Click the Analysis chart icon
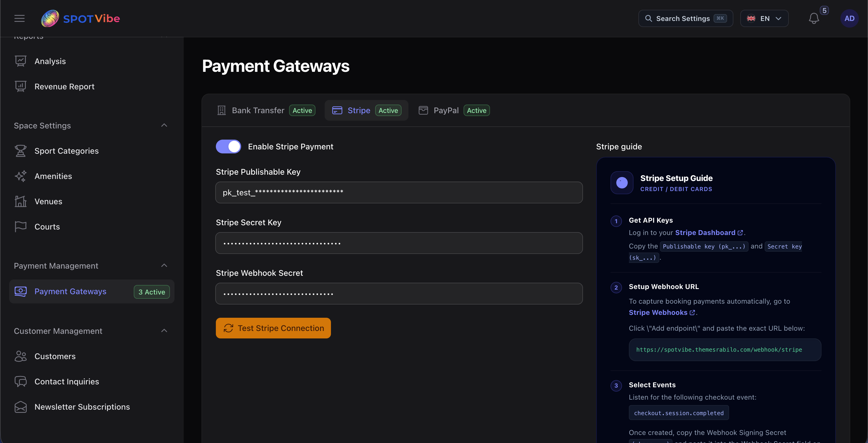The image size is (868, 443). click(x=21, y=61)
